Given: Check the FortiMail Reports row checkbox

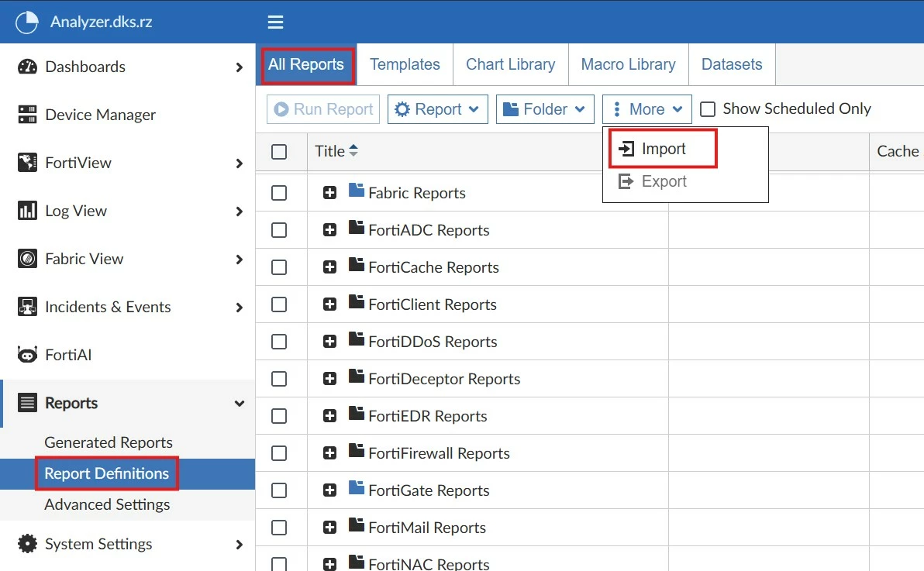Looking at the screenshot, I should [279, 527].
